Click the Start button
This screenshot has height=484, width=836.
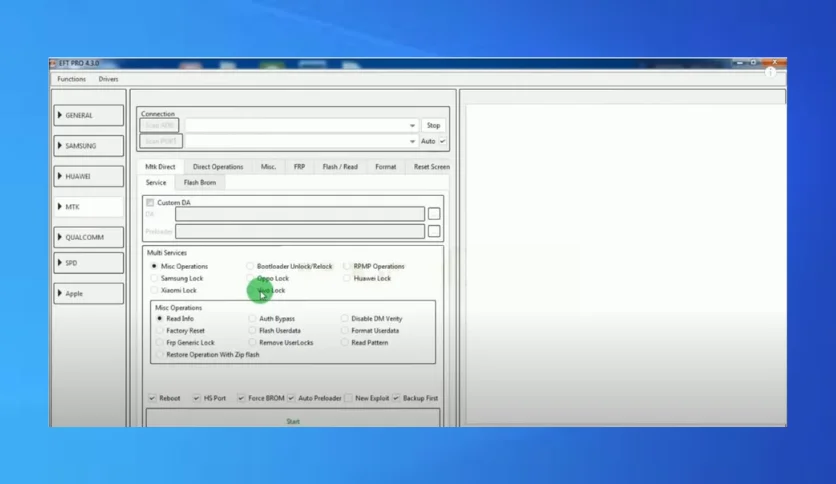tap(293, 418)
